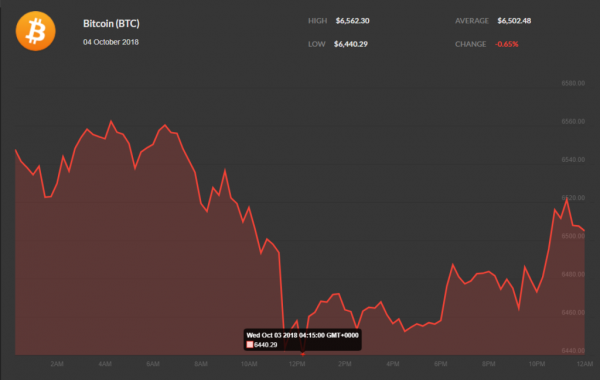Image resolution: width=600 pixels, height=380 pixels.
Task: Click the 6480.00 price axis label
Action: pyautogui.click(x=573, y=274)
